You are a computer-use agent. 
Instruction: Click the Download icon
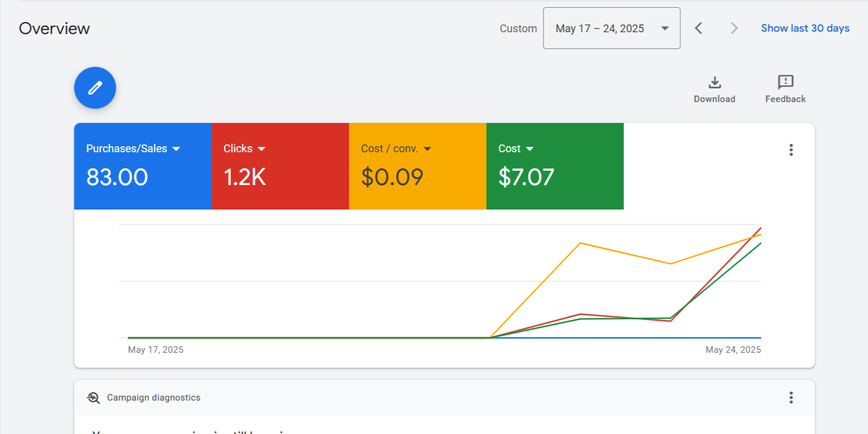[714, 82]
